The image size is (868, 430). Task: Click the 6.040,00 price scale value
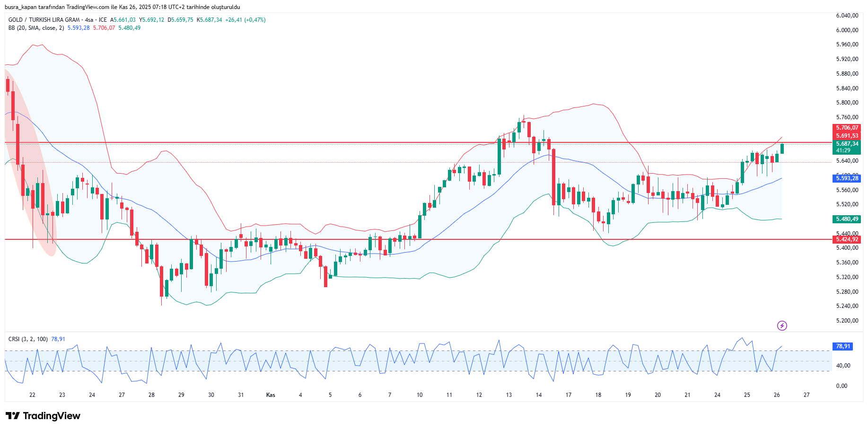[847, 16]
